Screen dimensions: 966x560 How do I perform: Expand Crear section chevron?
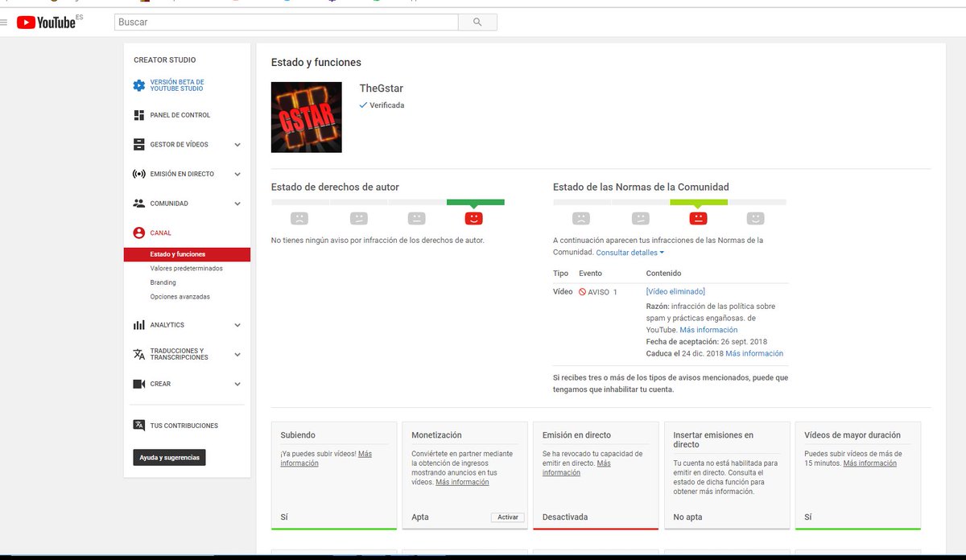[x=237, y=384]
